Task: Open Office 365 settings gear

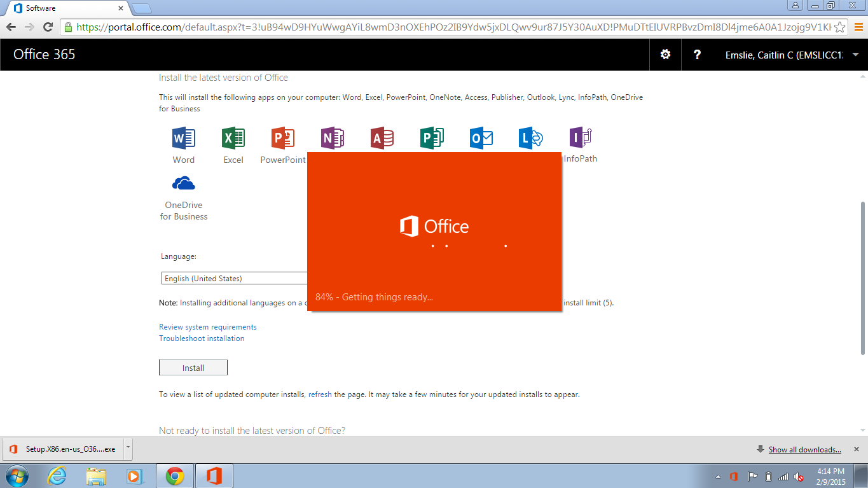Action: [x=665, y=55]
